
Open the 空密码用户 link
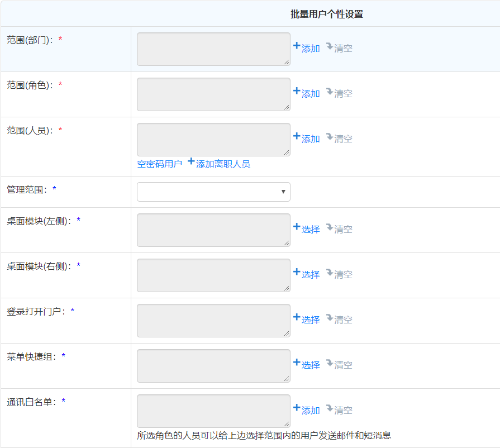(159, 164)
